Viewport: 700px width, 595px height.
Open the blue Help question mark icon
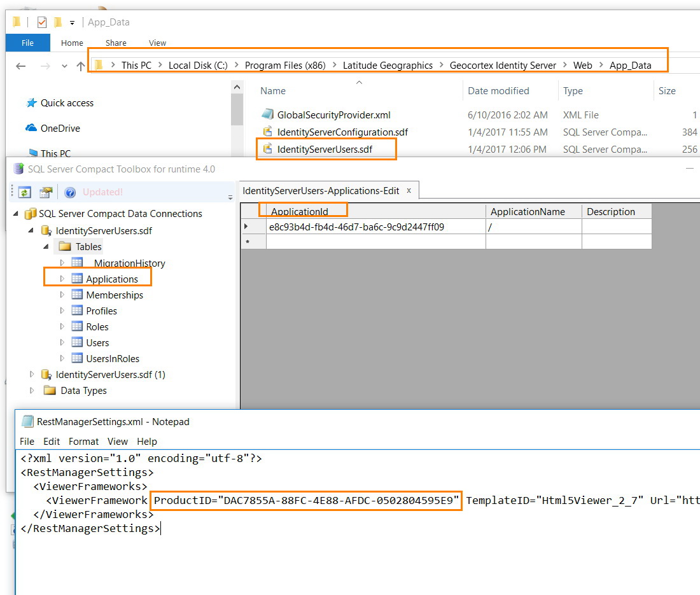tap(70, 192)
